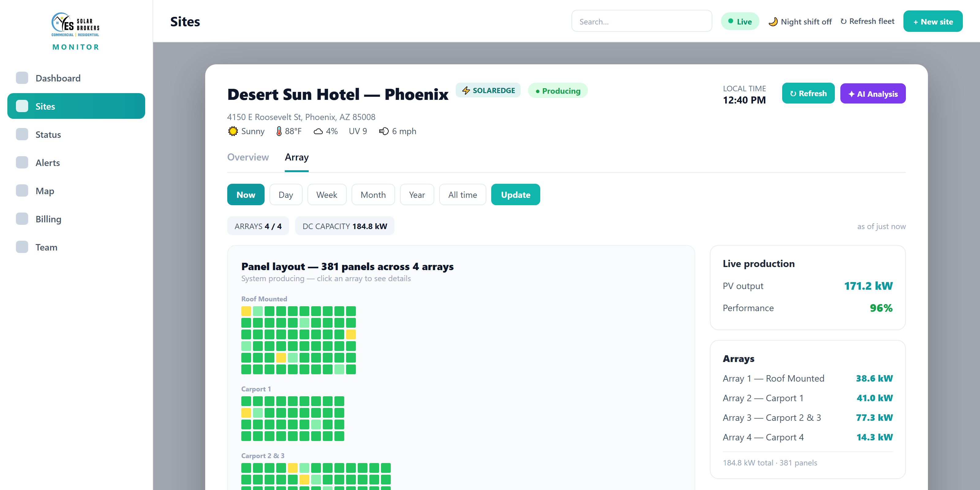Click the Sunny weather sun icon
Image resolution: width=980 pixels, height=490 pixels.
(x=233, y=131)
